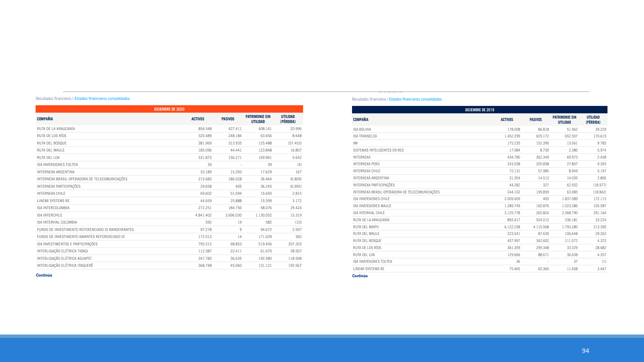Screen dimensions: 644x362
Task: Select the patrimonio value 1.023.286
Action: (x=570, y=206)
